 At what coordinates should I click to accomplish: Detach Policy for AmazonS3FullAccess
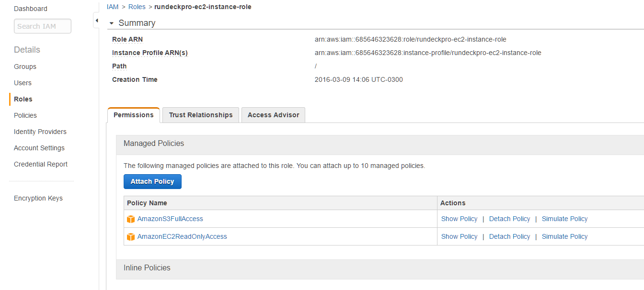pos(509,219)
